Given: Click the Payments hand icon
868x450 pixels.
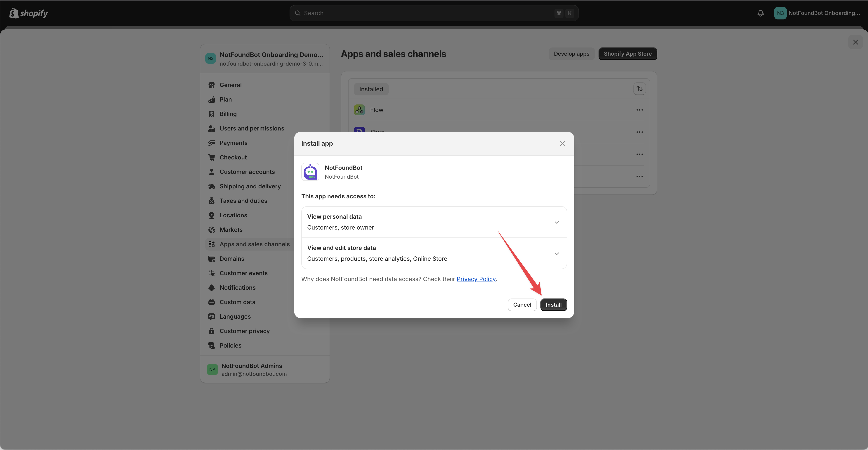Looking at the screenshot, I should 212,143.
